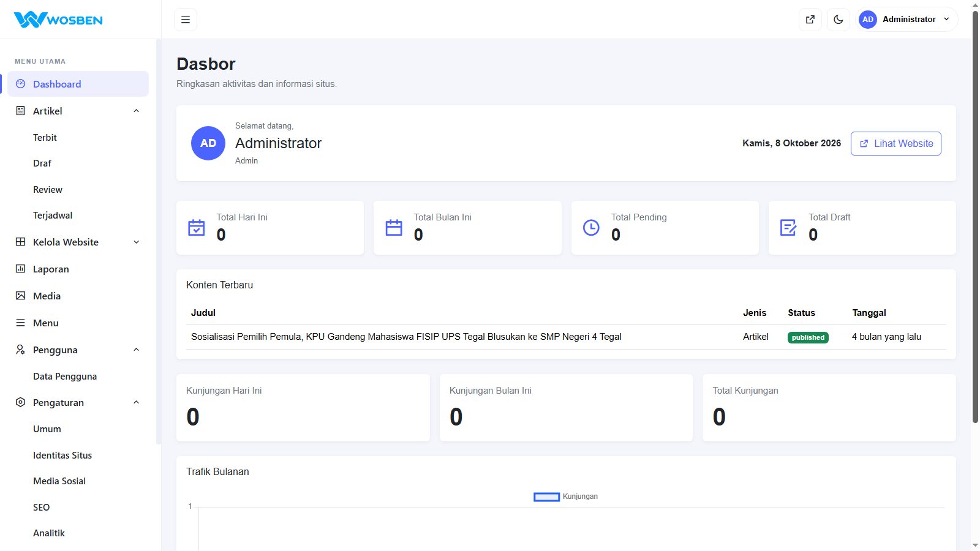Click the Pengguna user icon
Image resolution: width=980 pixels, height=551 pixels.
(x=21, y=350)
